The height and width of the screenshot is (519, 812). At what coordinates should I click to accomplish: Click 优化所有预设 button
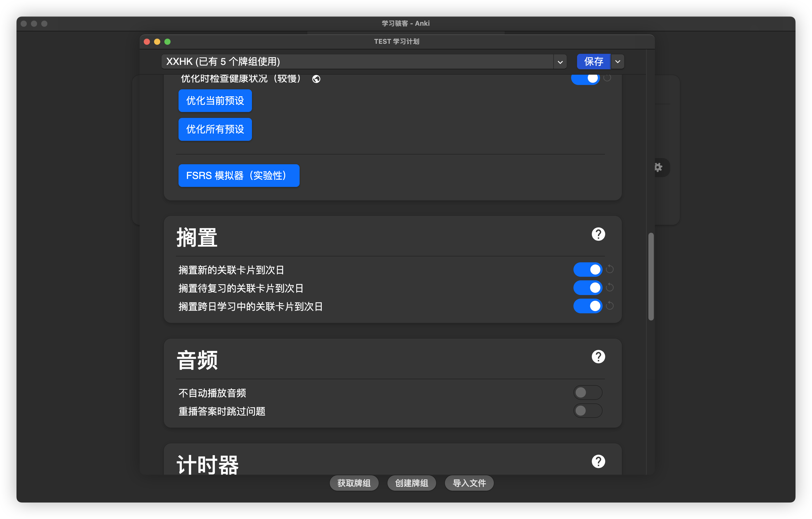pos(215,129)
